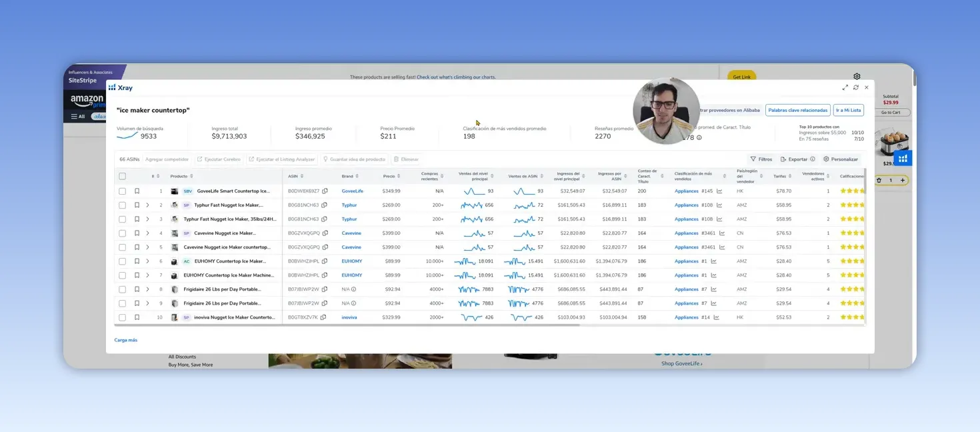Check the row 7 EUHOMY Machine checkbox

(122, 275)
